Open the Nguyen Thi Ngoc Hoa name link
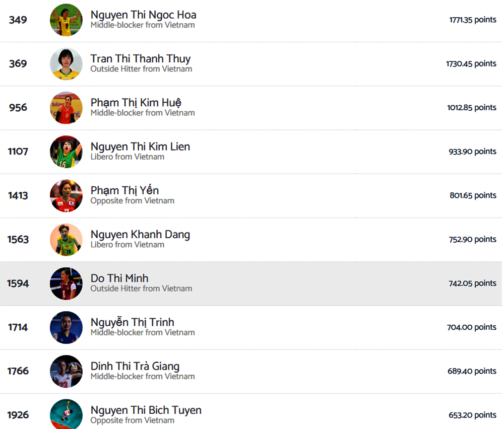This screenshot has width=504, height=429. pos(143,15)
